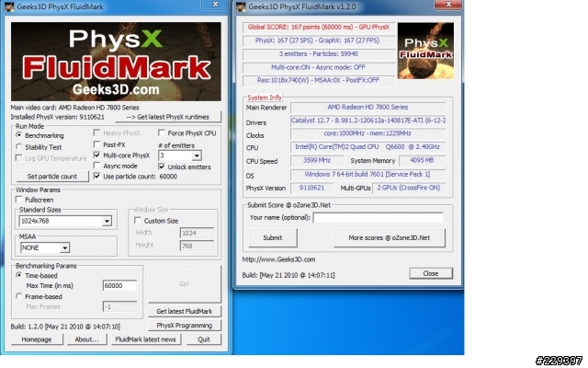Close the FluidMark main window
588x368 pixels.
(x=215, y=4)
